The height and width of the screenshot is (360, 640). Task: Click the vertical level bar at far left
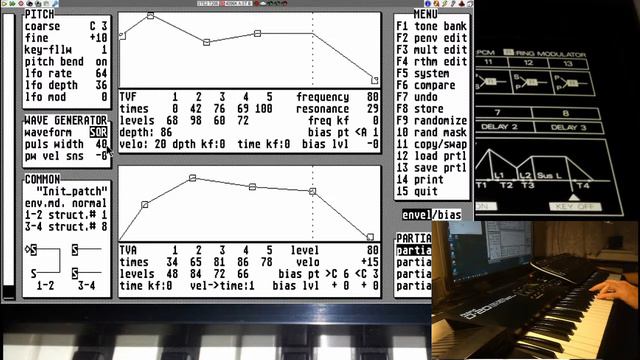tap(9, 157)
